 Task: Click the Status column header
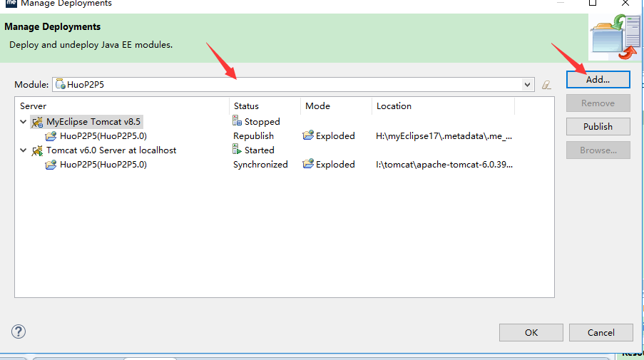point(246,106)
